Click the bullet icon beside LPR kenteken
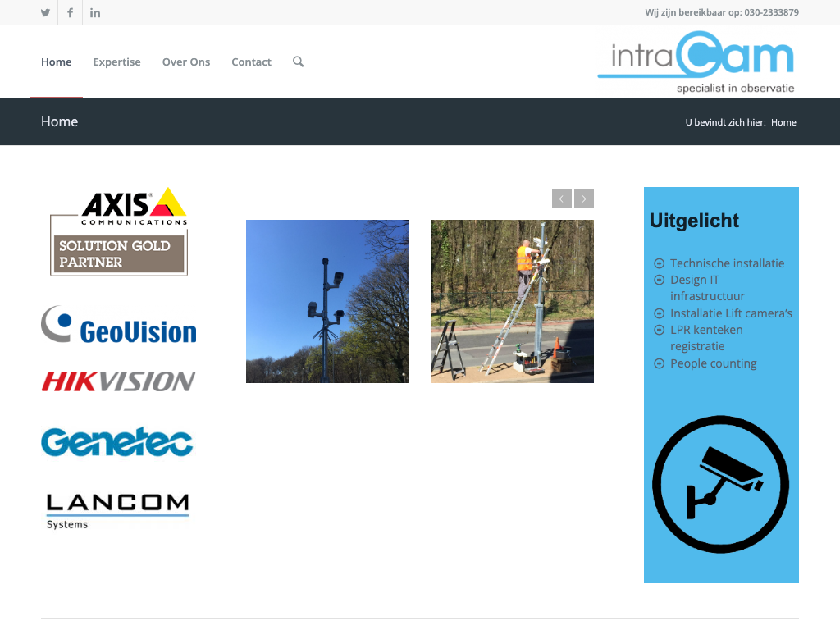The image size is (840, 630). [x=660, y=330]
